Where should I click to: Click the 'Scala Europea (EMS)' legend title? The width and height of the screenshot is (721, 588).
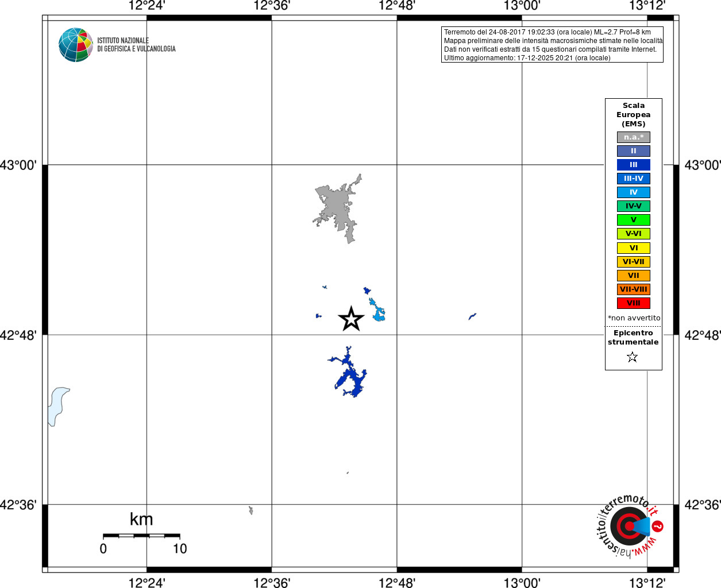(x=634, y=115)
